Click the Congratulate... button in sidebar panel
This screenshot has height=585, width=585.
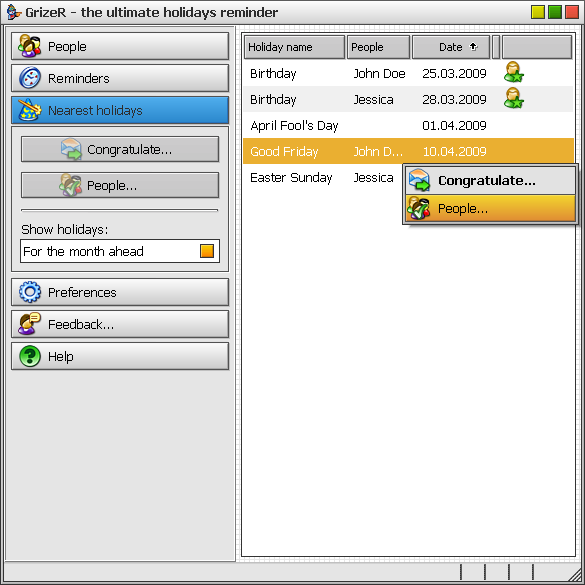point(120,149)
